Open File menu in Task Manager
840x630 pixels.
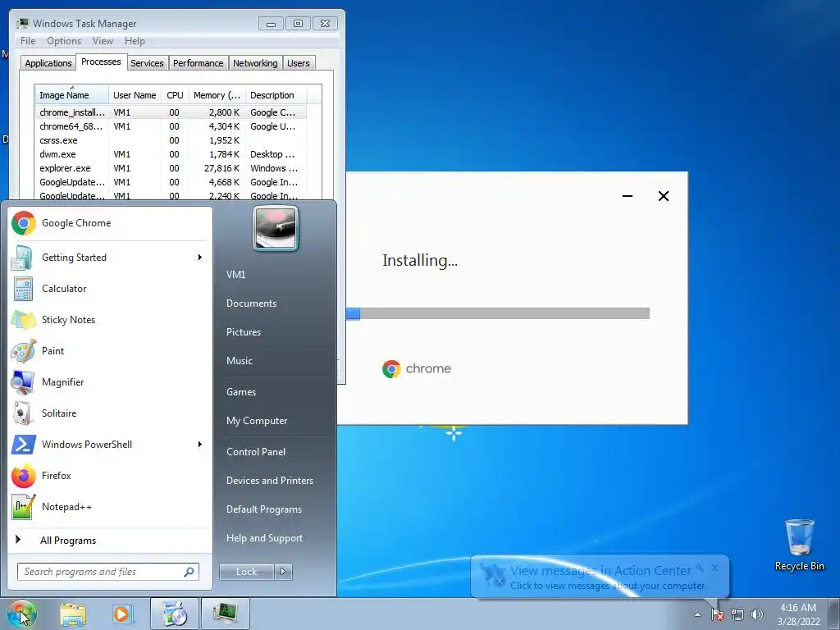pos(28,41)
